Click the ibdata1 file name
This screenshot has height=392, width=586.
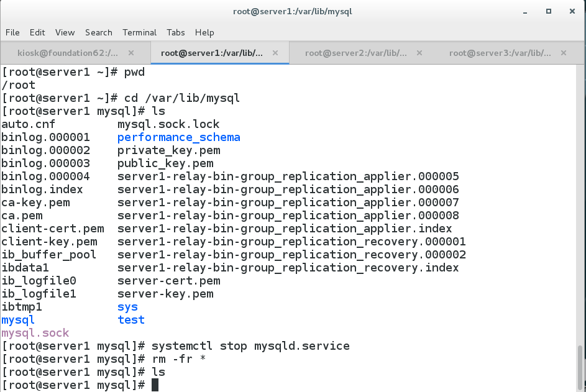25,268
